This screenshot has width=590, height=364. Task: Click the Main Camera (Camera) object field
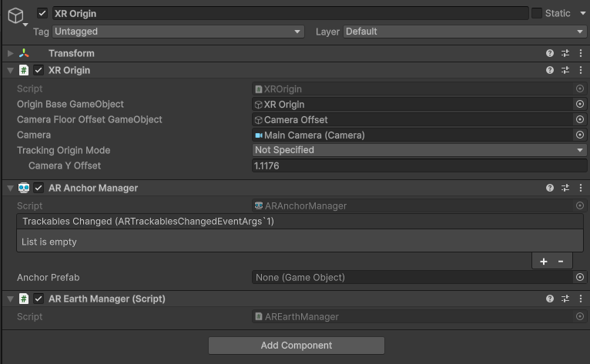click(x=412, y=135)
